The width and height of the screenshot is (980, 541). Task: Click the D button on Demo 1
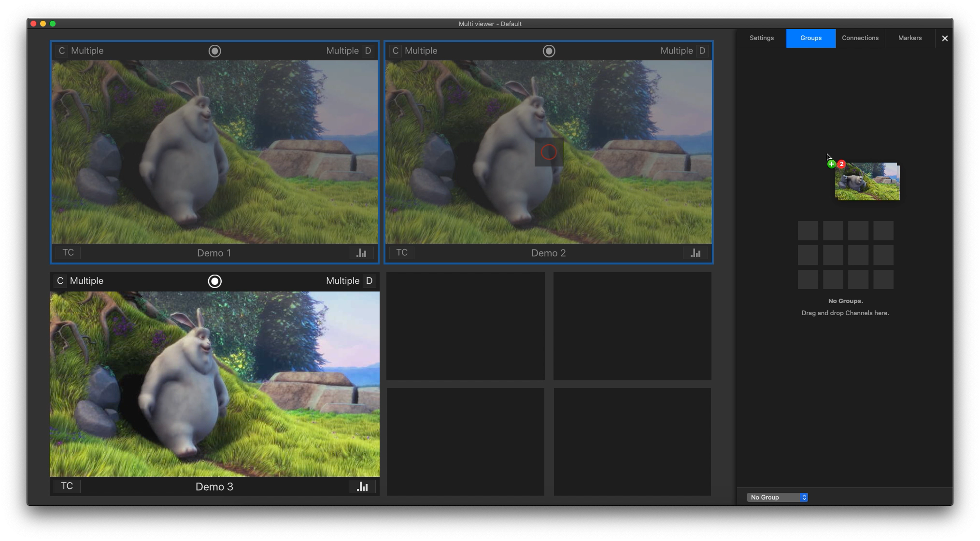click(368, 51)
